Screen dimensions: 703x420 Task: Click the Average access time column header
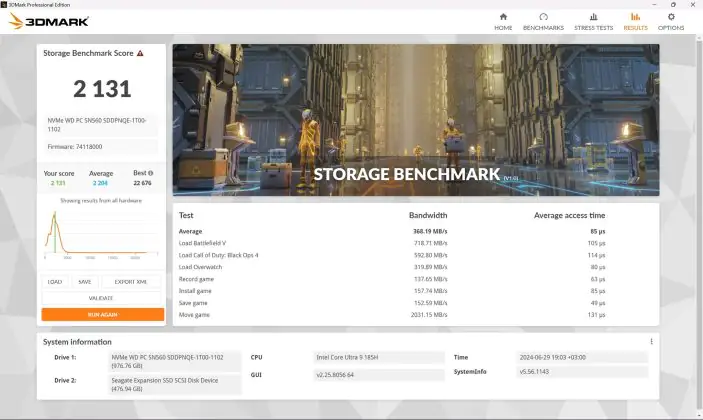pyautogui.click(x=569, y=215)
